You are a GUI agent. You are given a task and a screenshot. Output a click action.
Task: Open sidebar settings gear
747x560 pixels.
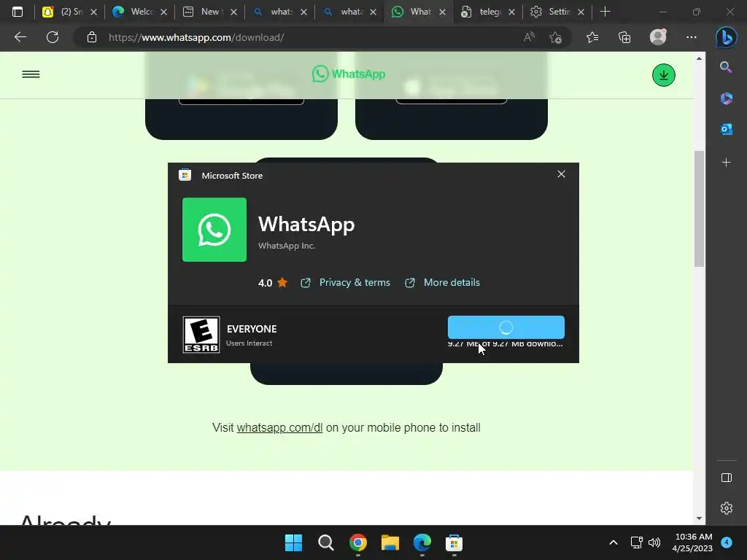(726, 508)
